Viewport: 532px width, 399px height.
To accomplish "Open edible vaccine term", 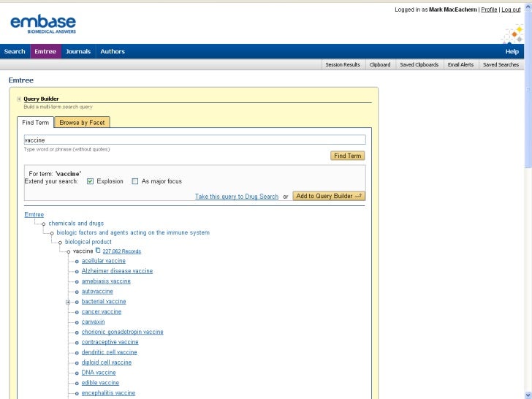I will tap(100, 383).
